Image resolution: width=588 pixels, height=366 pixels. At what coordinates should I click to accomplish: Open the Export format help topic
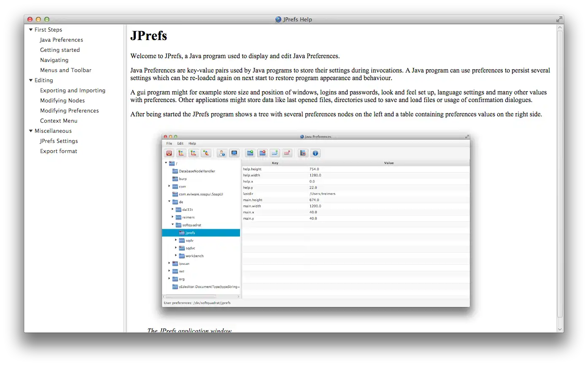(59, 151)
